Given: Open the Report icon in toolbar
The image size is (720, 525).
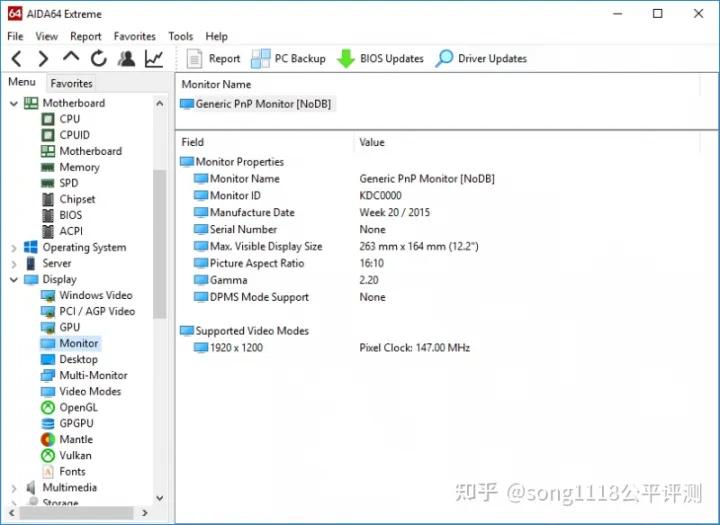Looking at the screenshot, I should pos(195,59).
